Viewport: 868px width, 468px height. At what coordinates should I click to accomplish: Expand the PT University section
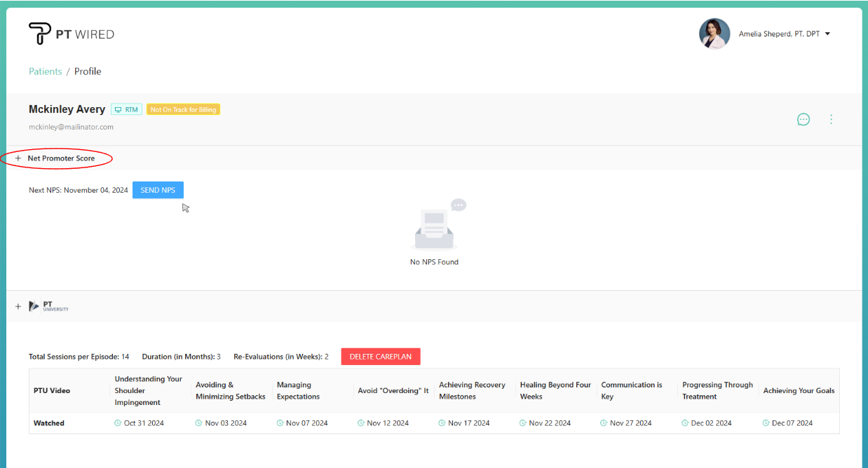coord(18,306)
